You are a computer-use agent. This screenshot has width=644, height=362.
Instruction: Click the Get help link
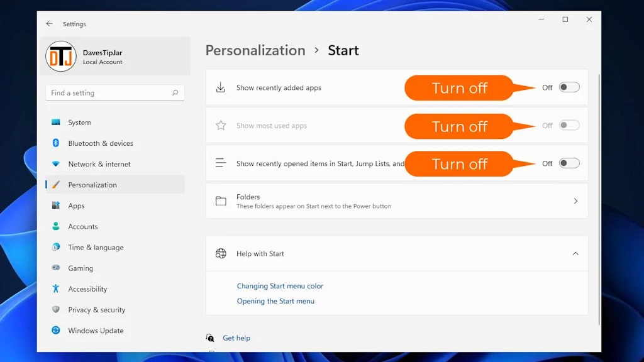236,337
